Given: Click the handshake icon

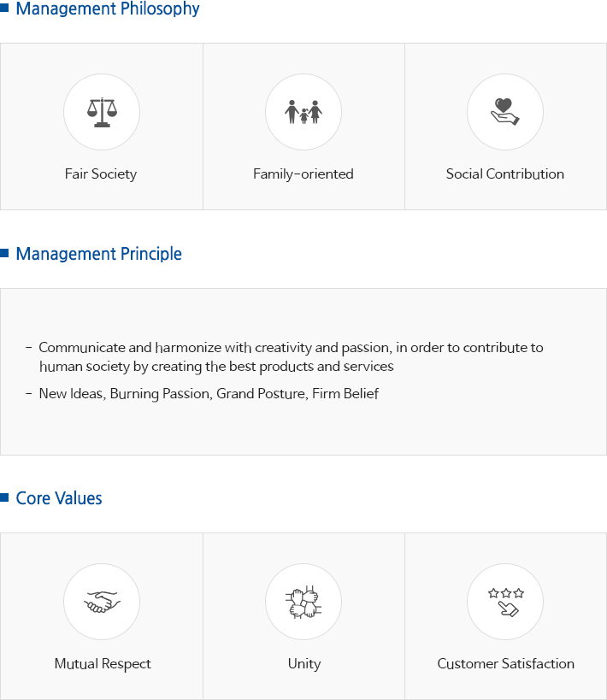Looking at the screenshot, I should pyautogui.click(x=102, y=602).
